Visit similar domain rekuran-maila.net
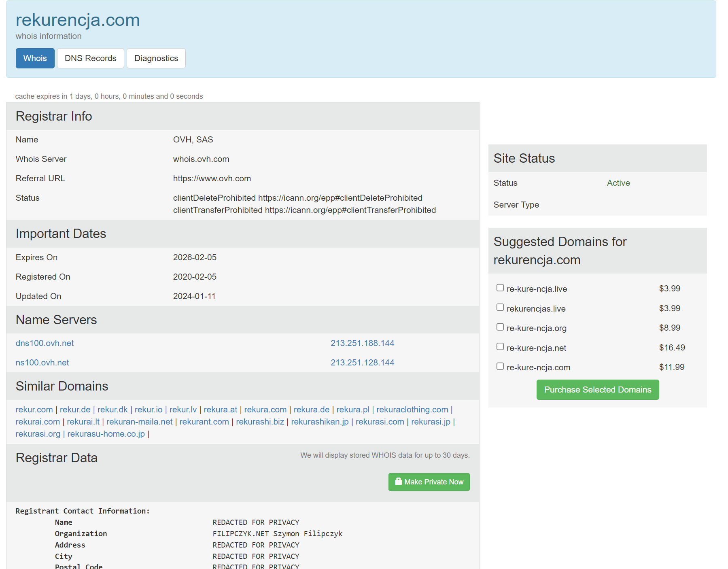The height and width of the screenshot is (569, 728). point(140,422)
